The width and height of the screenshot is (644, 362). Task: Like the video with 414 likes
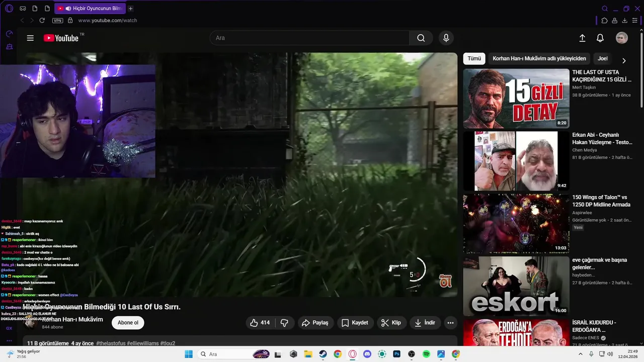pyautogui.click(x=260, y=323)
